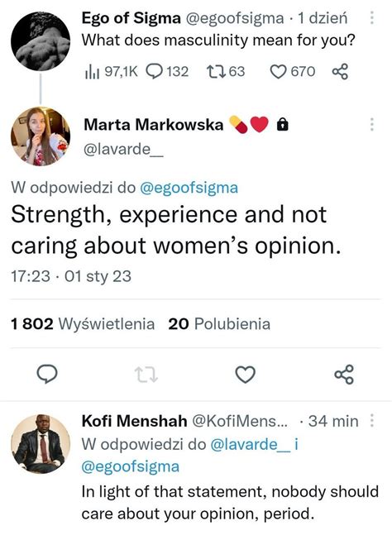The image size is (392, 535).
Task: Open Kofi Menshah's profile avatar
Action: click(x=41, y=443)
